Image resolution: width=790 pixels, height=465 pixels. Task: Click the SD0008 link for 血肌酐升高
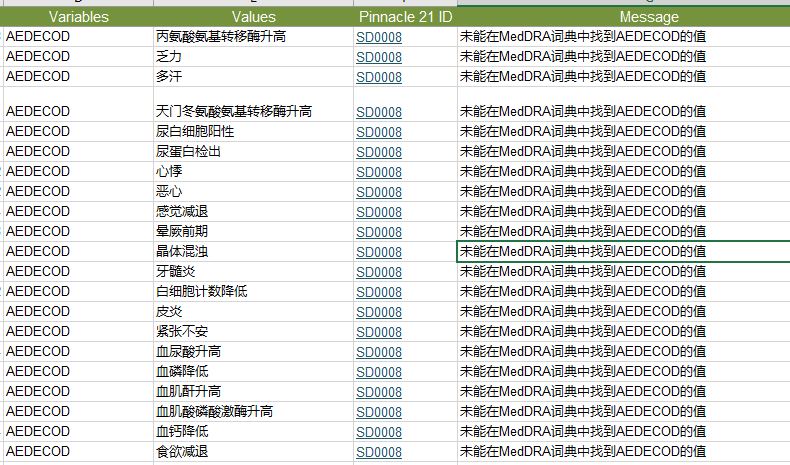tap(379, 392)
